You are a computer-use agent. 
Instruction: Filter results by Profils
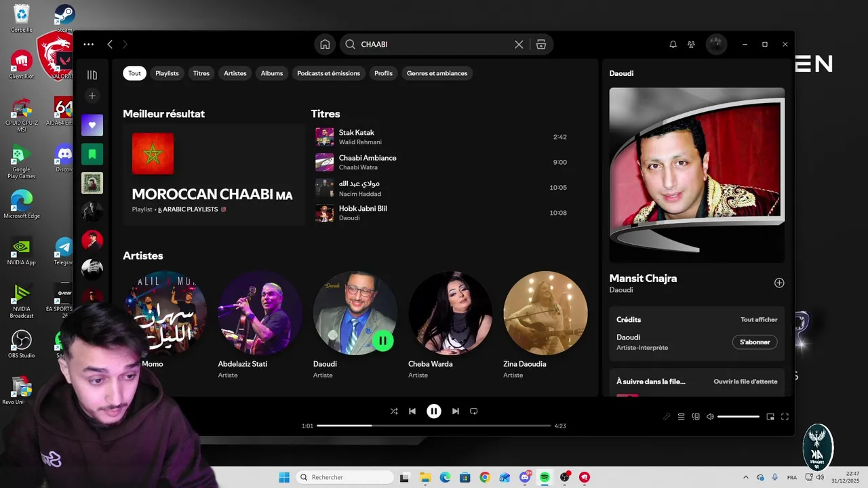click(x=383, y=73)
